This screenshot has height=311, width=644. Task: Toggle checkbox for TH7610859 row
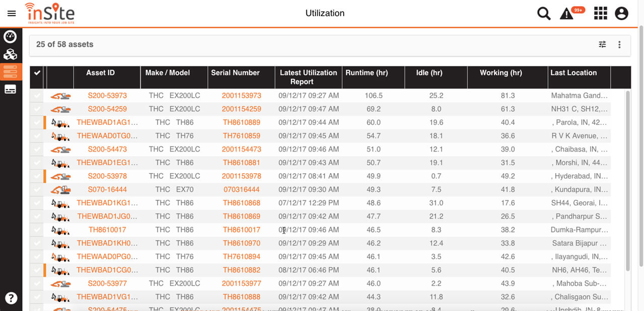(37, 136)
